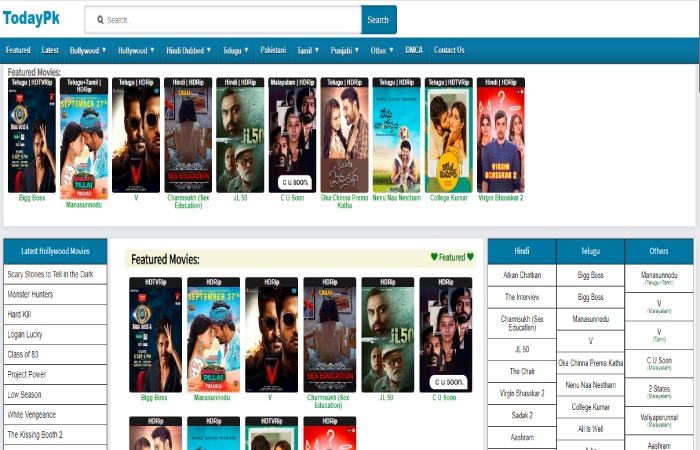700x450 pixels.
Task: Open Logan Lucky in Hollywood list
Action: coord(55,335)
